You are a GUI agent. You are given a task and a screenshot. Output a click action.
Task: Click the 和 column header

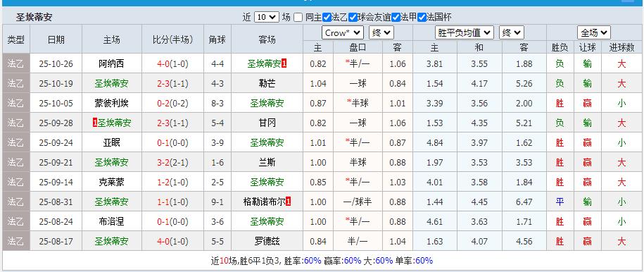point(479,47)
